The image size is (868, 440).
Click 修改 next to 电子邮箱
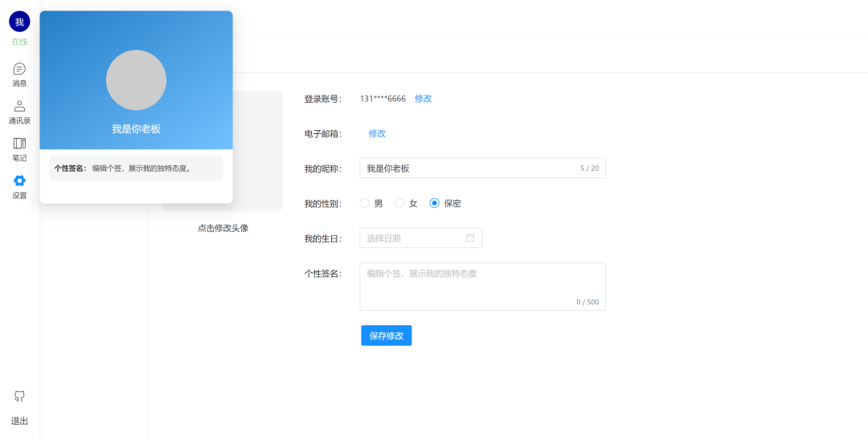[377, 134]
